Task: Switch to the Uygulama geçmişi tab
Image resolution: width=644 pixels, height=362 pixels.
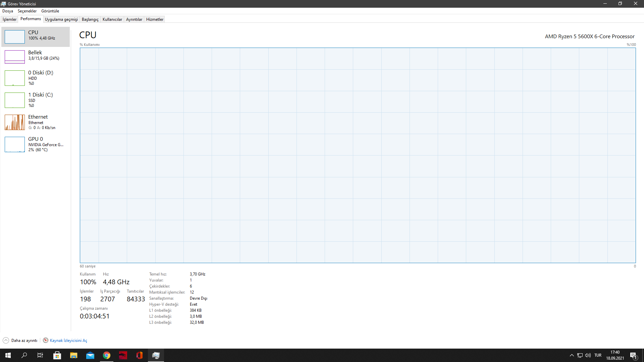Action: [x=61, y=19]
